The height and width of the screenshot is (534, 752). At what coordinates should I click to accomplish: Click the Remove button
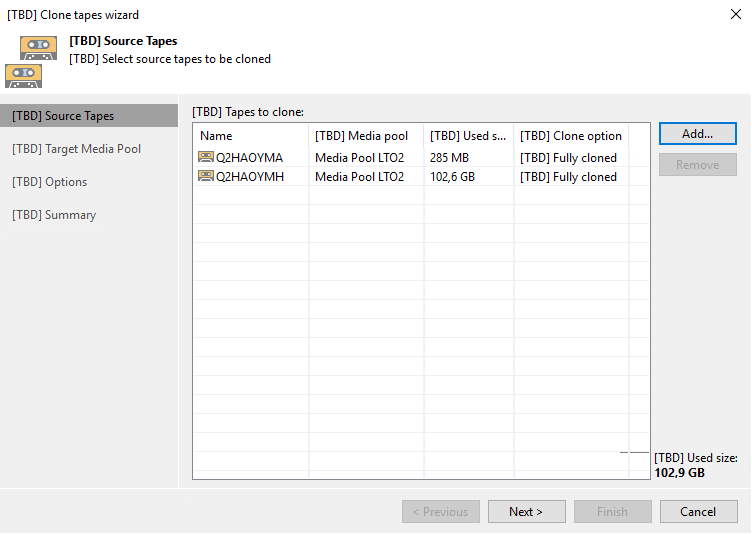click(x=697, y=165)
